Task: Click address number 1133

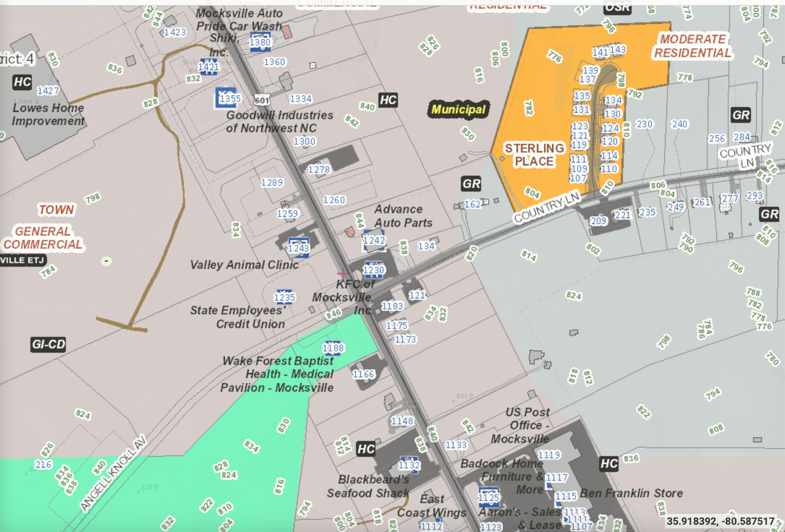Action: 456,445
